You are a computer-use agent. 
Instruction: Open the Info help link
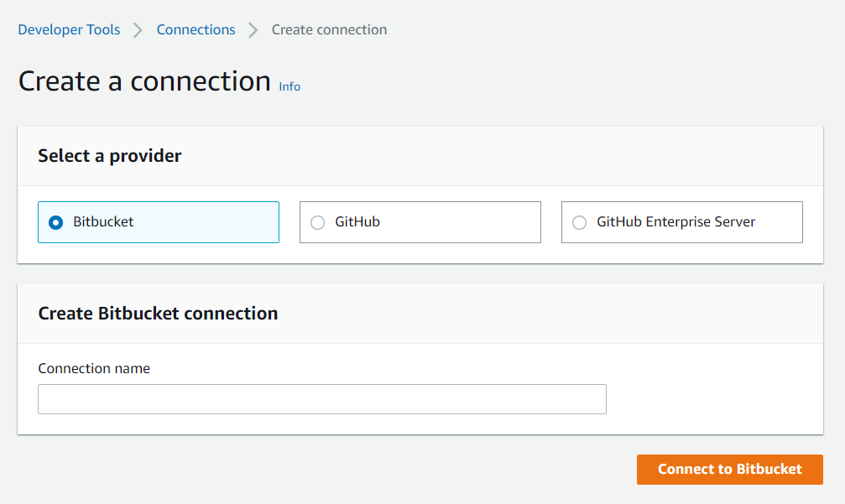pyautogui.click(x=289, y=86)
